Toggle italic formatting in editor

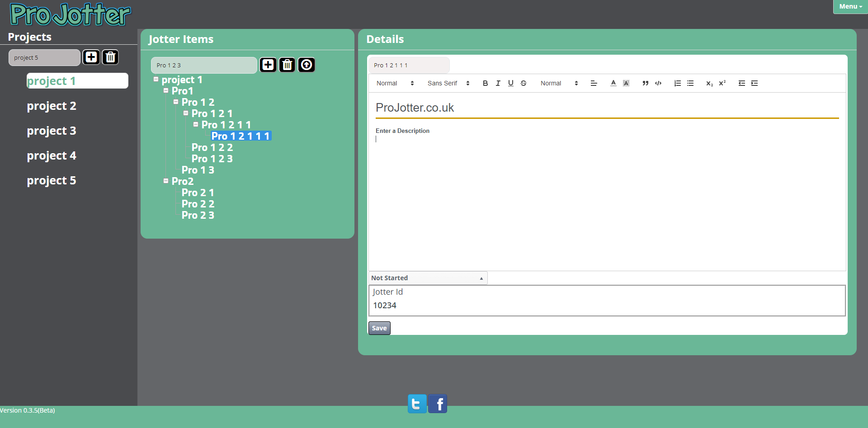pos(498,83)
